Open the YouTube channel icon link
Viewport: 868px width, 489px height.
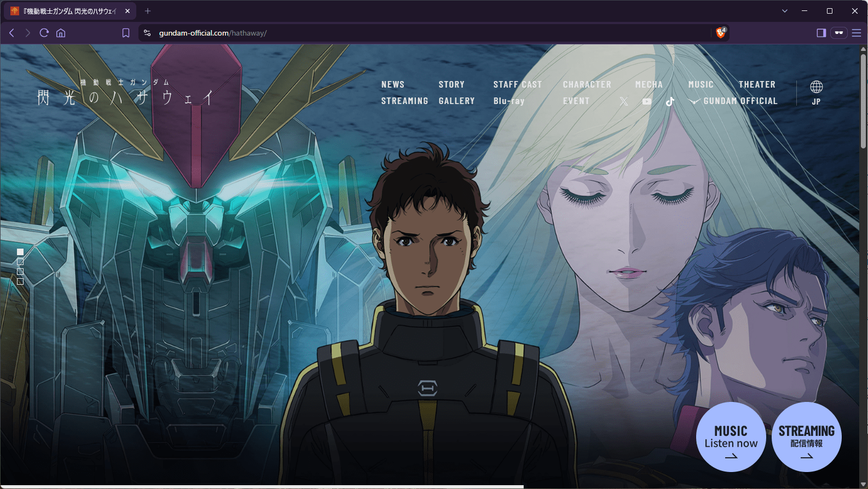(647, 101)
